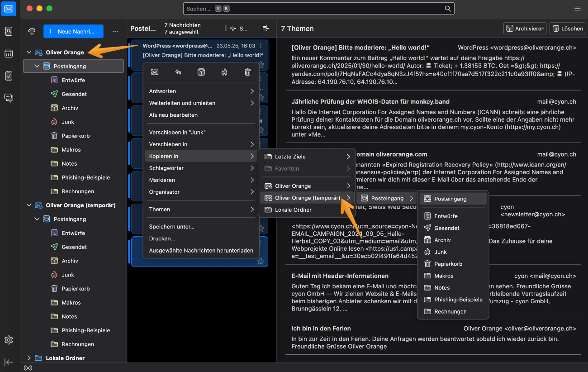This screenshot has height=372, width=588.
Task: Open the Calendar space in the sidebar
Action: [9, 53]
